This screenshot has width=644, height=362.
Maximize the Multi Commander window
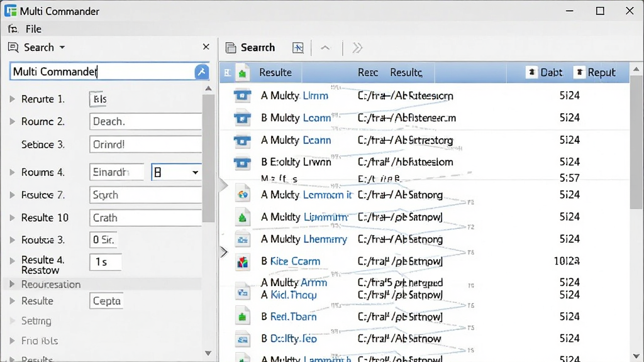click(x=600, y=11)
